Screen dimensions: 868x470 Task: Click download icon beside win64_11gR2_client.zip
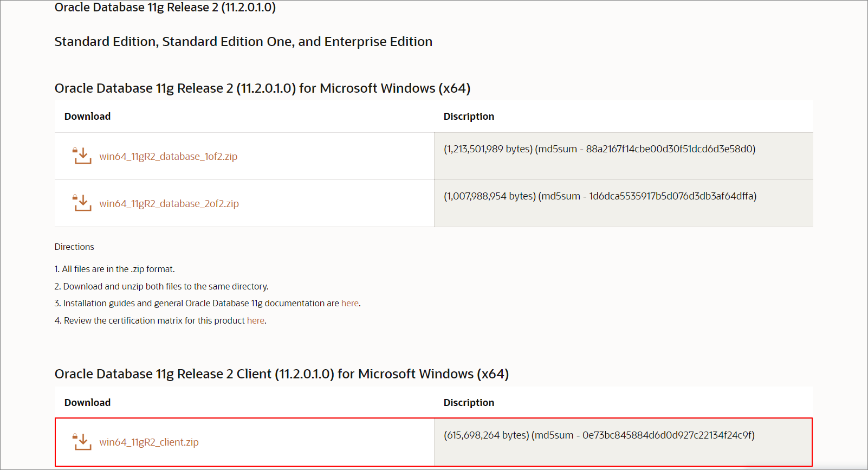[82, 441]
